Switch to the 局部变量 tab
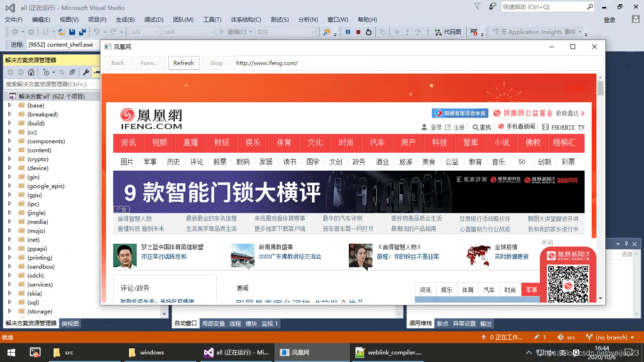Image resolution: width=644 pixels, height=362 pixels. pyautogui.click(x=214, y=323)
